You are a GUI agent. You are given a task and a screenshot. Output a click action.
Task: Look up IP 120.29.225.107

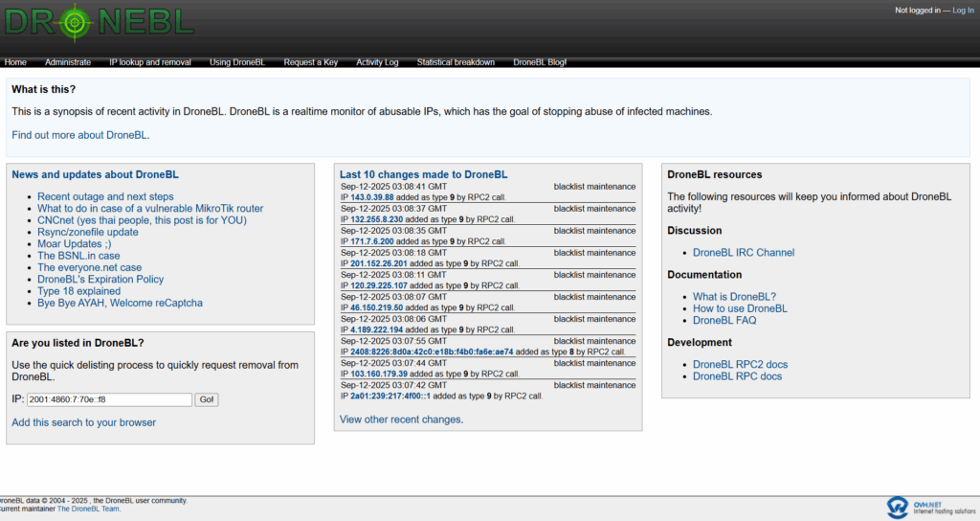click(x=378, y=285)
